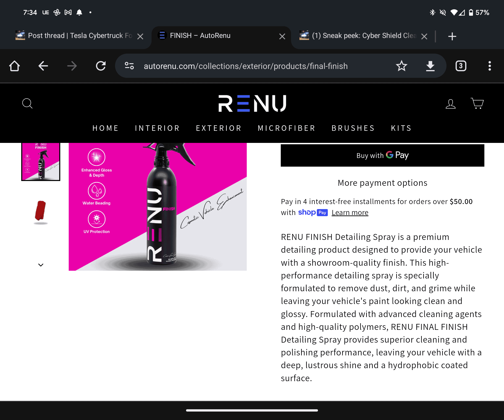Open the BRUSHES menu item
This screenshot has width=504, height=420.
click(x=353, y=128)
